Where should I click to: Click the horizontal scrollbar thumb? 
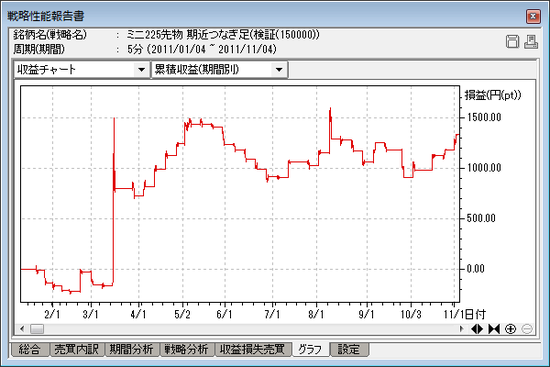tap(37, 329)
